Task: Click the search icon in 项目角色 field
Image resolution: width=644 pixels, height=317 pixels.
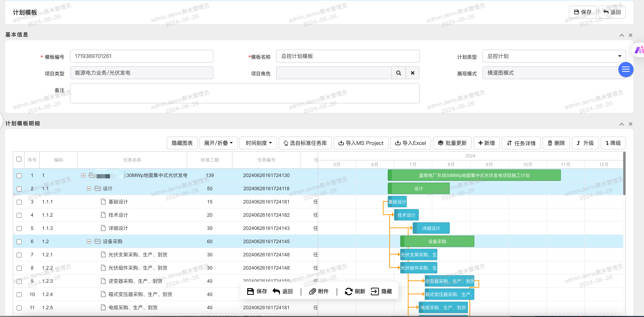Action: [399, 73]
